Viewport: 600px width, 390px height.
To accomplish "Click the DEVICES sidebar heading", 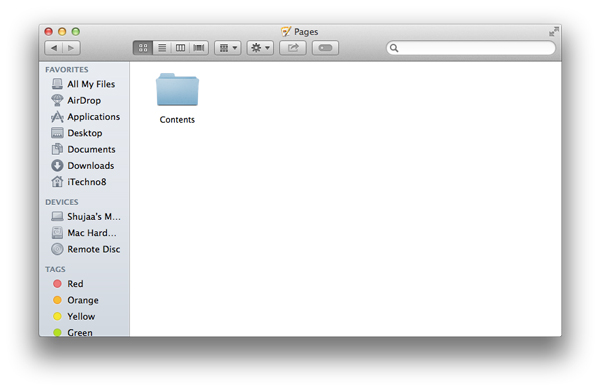I will (62, 202).
